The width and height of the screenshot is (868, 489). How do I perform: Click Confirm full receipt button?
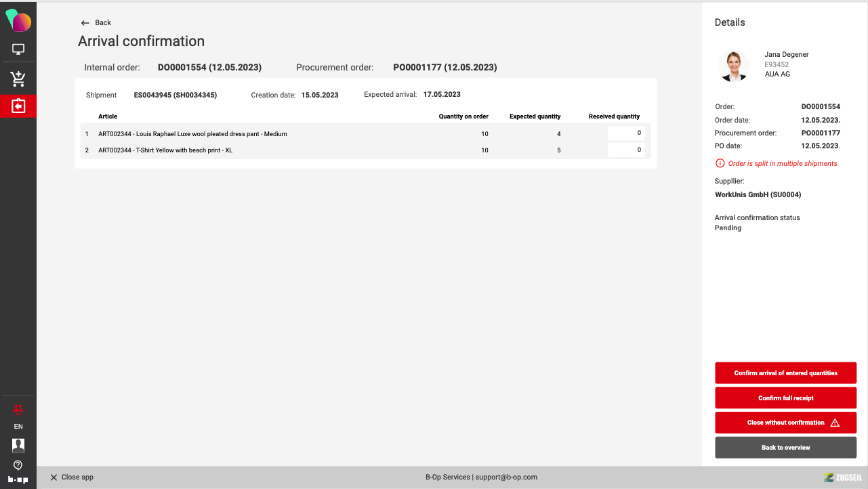pos(786,398)
